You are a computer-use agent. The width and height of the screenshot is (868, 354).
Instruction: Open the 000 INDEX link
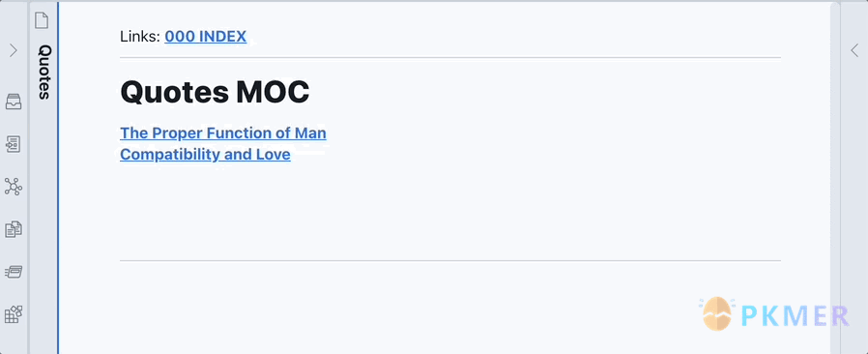205,37
